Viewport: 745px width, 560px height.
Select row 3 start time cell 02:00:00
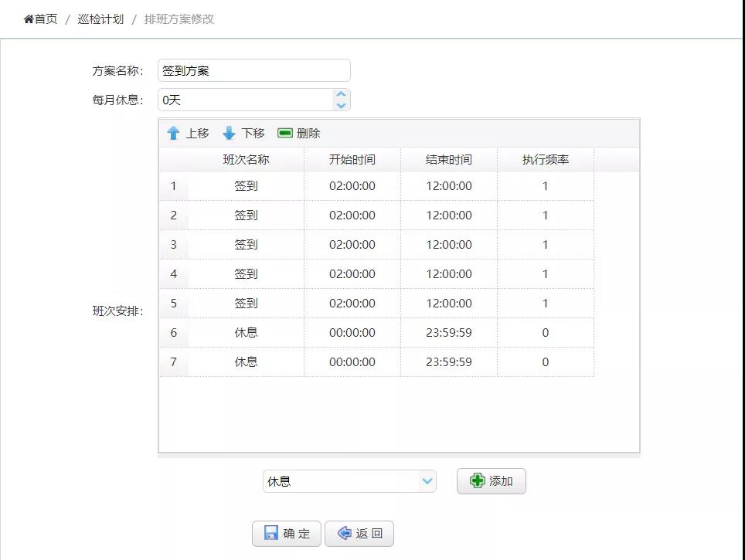[x=352, y=245]
